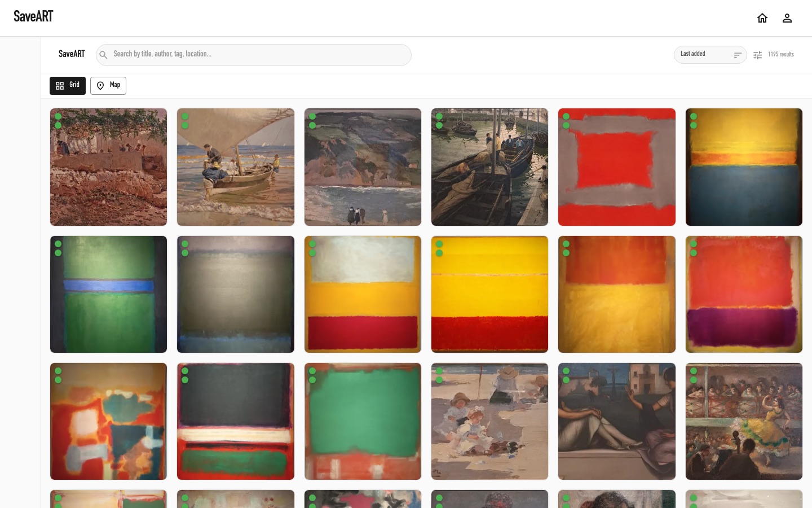This screenshot has height=508, width=812.
Task: Open the multicolor patchwork abstract painting
Action: (108, 422)
